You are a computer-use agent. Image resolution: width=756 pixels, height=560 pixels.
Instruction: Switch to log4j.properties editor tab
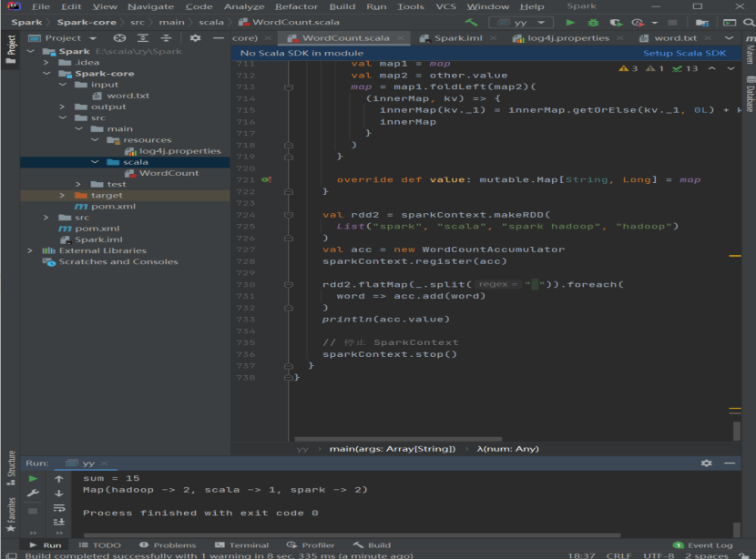568,38
